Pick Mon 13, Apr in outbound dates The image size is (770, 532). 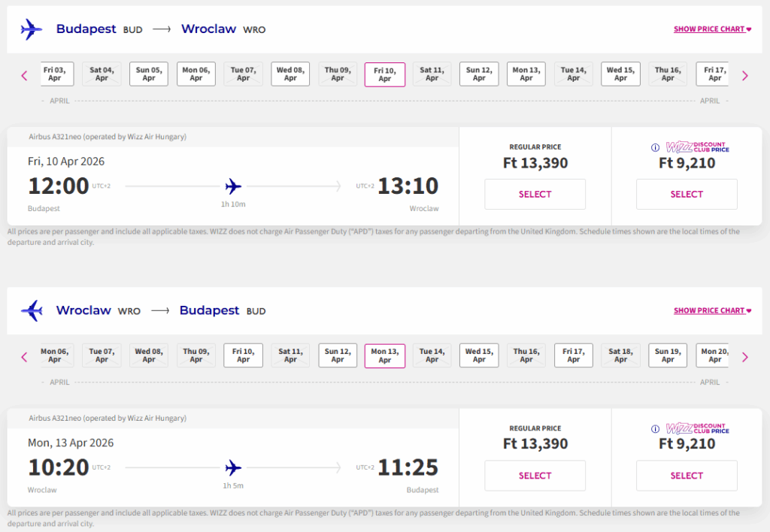(x=526, y=74)
